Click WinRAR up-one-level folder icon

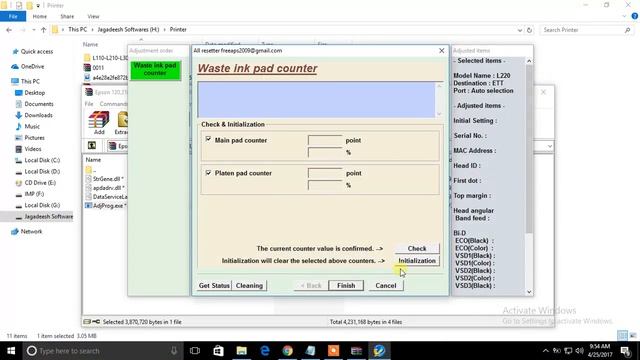92,146
